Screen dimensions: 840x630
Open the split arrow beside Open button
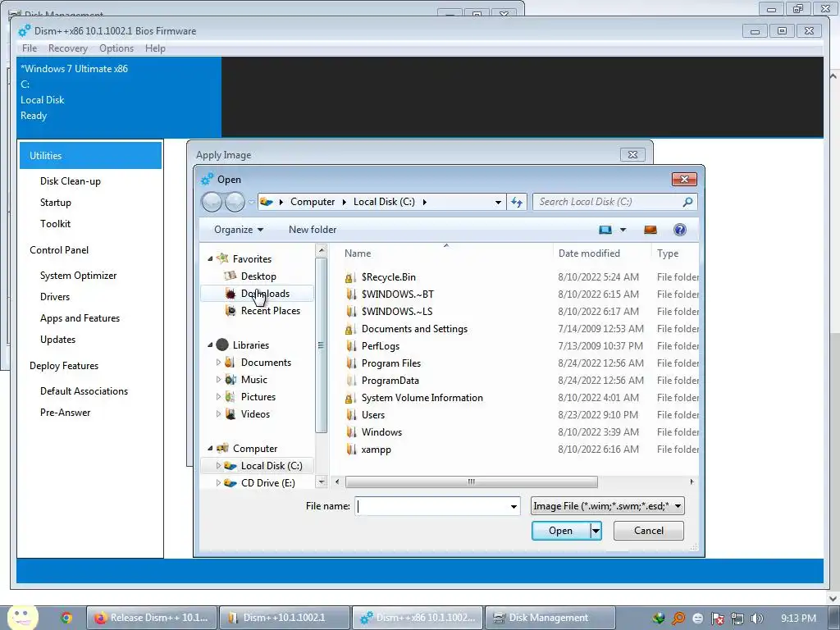[x=596, y=531]
